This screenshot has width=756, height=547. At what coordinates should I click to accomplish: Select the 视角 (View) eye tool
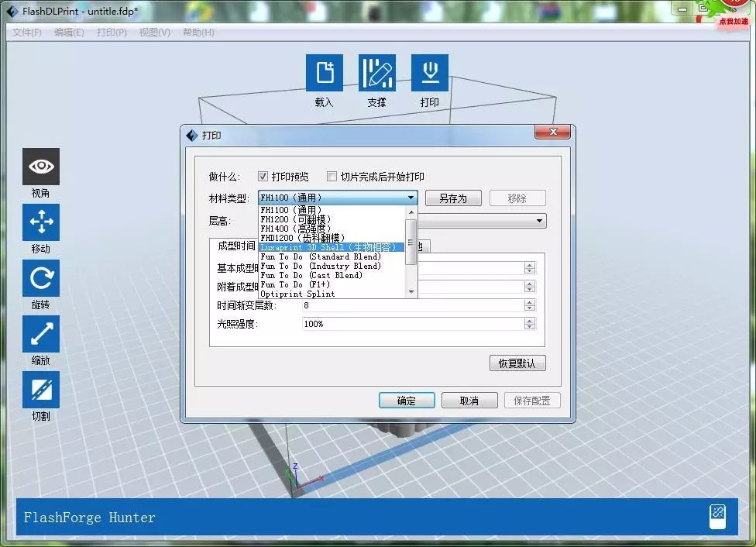[x=41, y=167]
